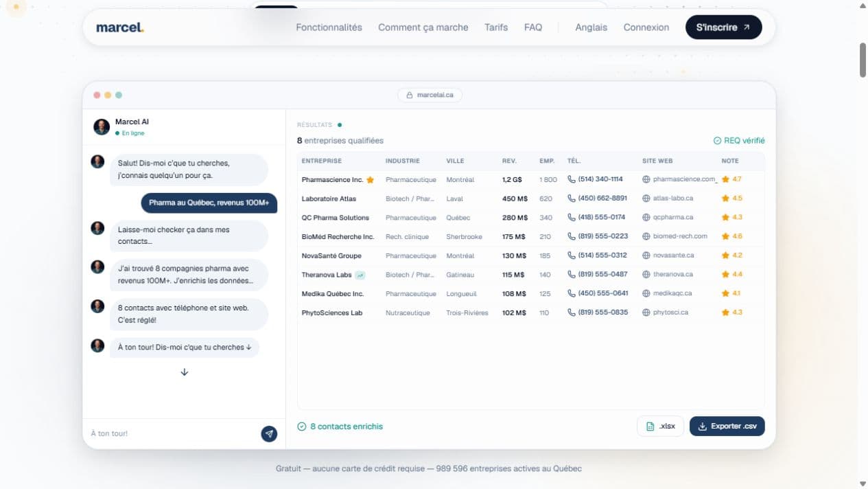This screenshot has width=868, height=489.
Task: Select the Laboratoire Atlas company name
Action: click(x=329, y=199)
